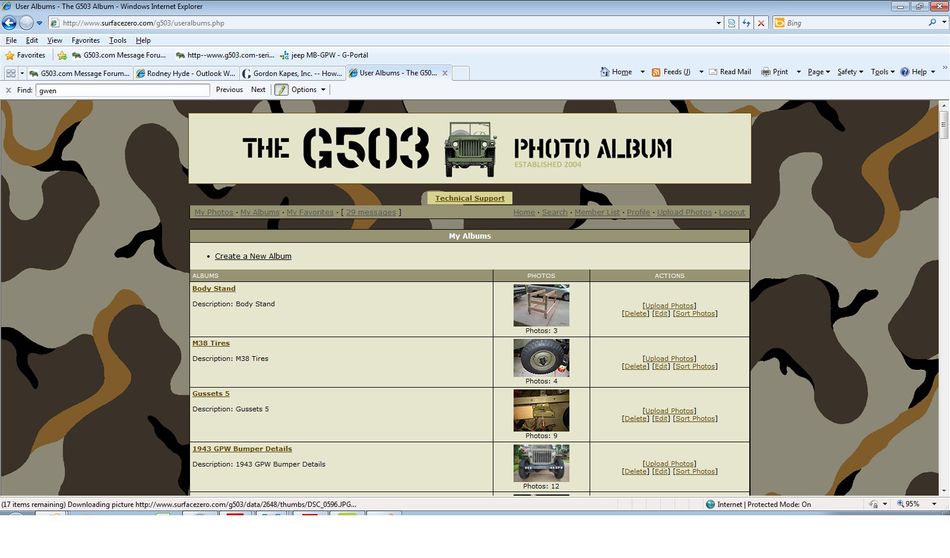
Task: Click the Body Stand album thumbnail
Action: coord(541,305)
